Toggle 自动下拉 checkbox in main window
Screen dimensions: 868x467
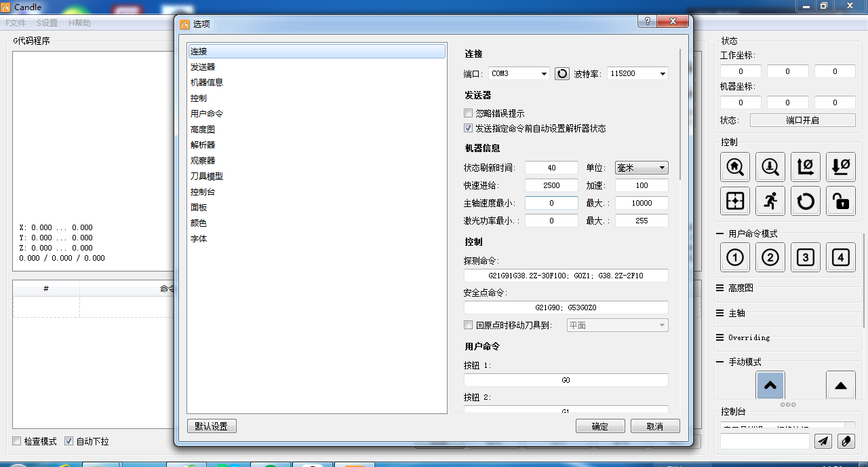pyautogui.click(x=68, y=441)
